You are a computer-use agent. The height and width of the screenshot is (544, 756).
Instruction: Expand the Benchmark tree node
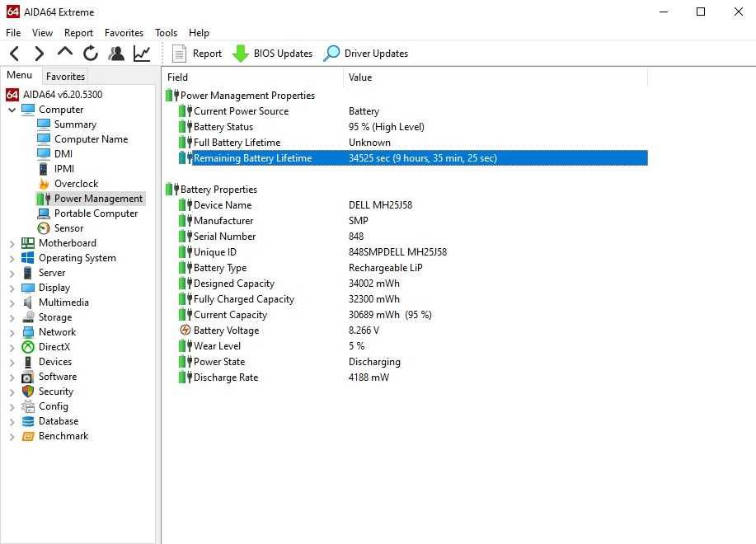point(12,437)
